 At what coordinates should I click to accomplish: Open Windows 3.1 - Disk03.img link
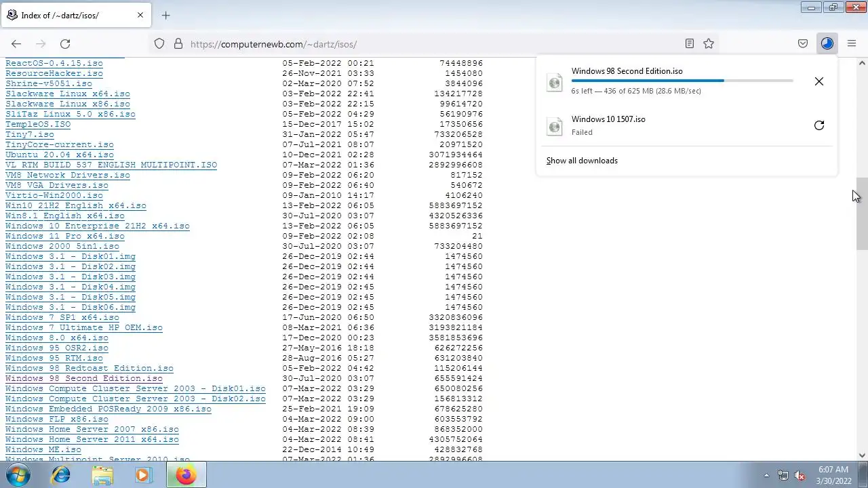click(x=71, y=277)
